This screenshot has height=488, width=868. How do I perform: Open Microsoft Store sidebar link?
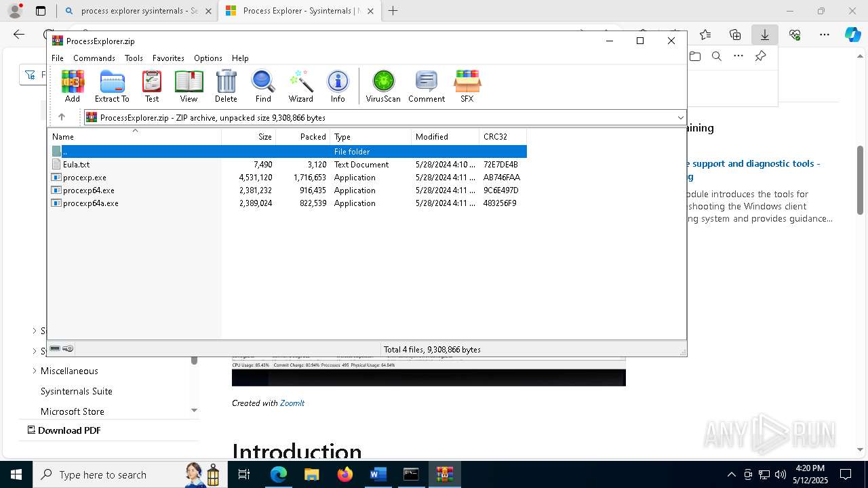pyautogui.click(x=73, y=411)
